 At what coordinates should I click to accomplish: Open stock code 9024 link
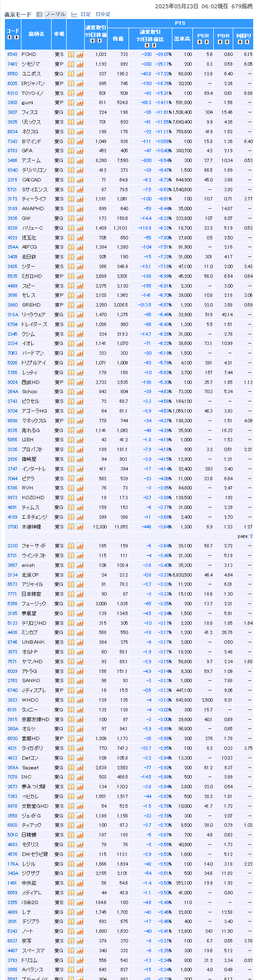[x=12, y=382]
